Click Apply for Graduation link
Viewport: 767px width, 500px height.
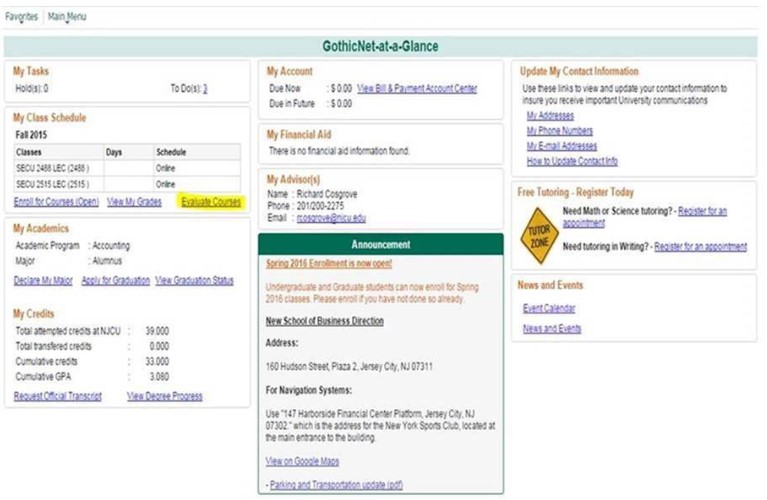pos(114,281)
